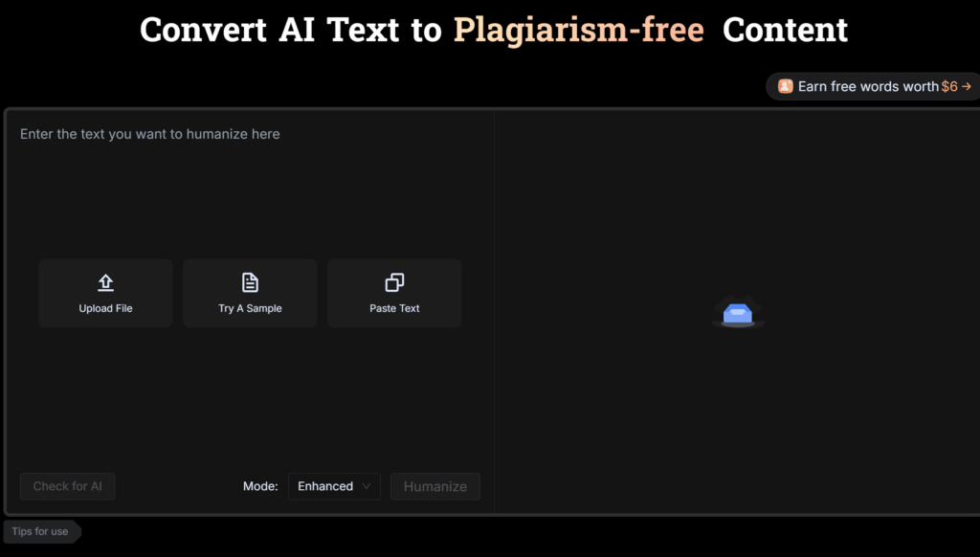Click the $6 reward amount
This screenshot has height=557, width=980.
click(x=948, y=86)
